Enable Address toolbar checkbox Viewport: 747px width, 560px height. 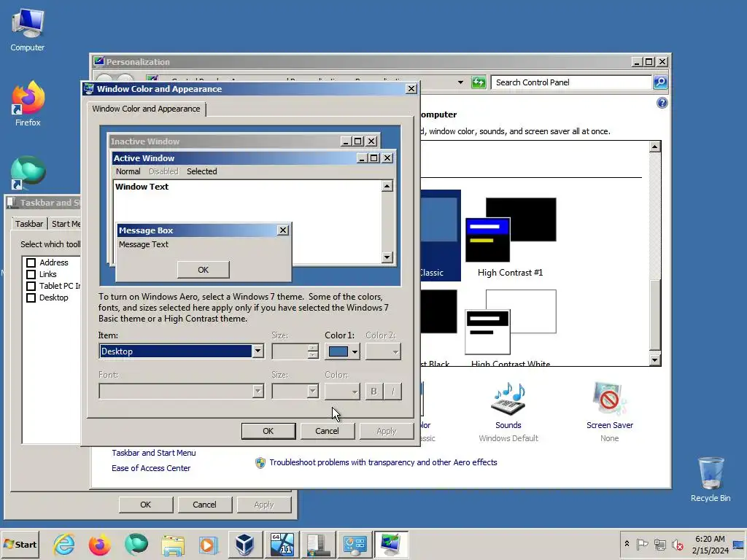click(x=31, y=262)
